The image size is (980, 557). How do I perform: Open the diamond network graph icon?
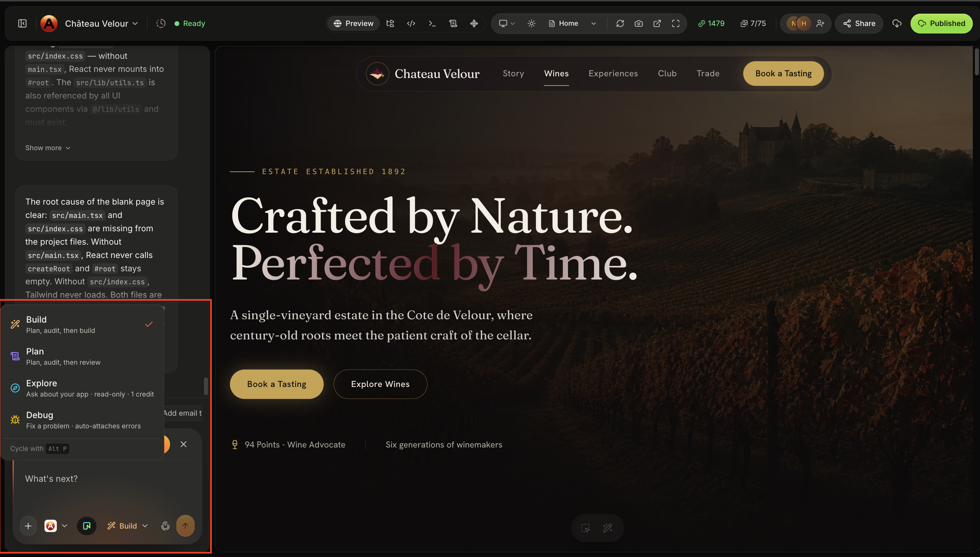click(x=474, y=23)
